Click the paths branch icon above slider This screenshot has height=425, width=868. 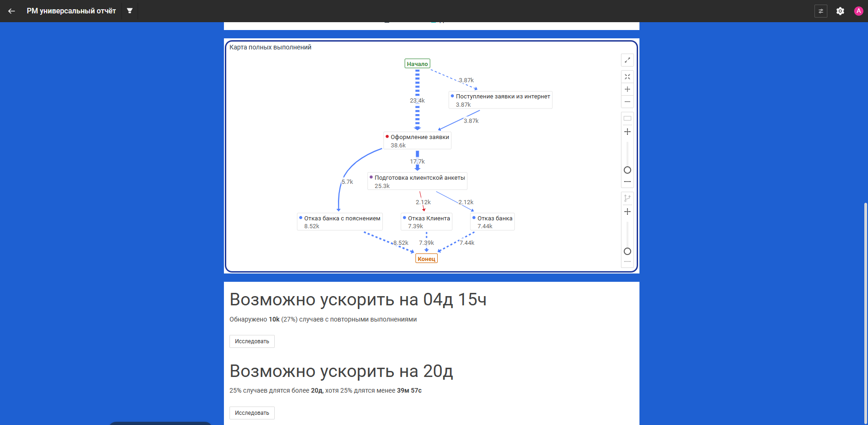(627, 198)
